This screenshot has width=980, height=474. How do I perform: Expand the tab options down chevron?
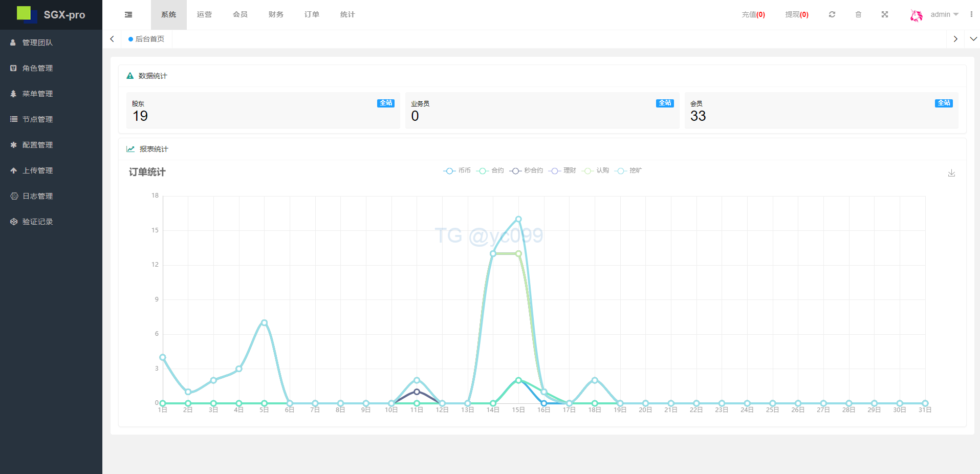coord(973,39)
